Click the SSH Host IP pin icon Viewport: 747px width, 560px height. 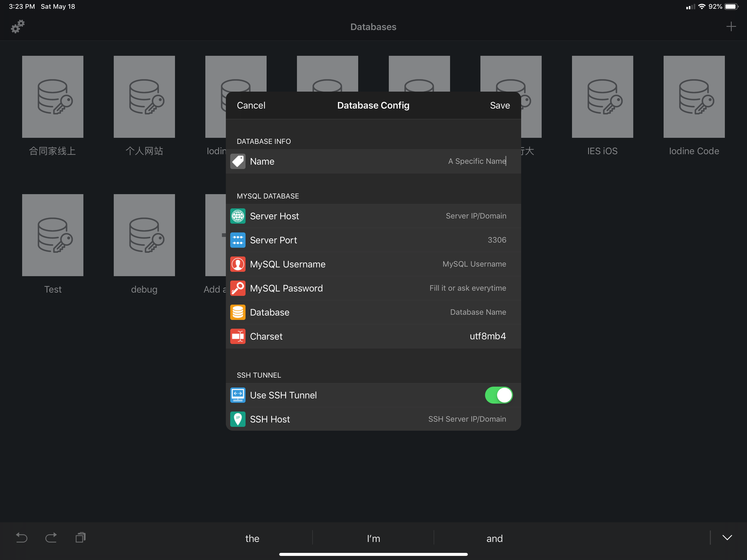238,419
